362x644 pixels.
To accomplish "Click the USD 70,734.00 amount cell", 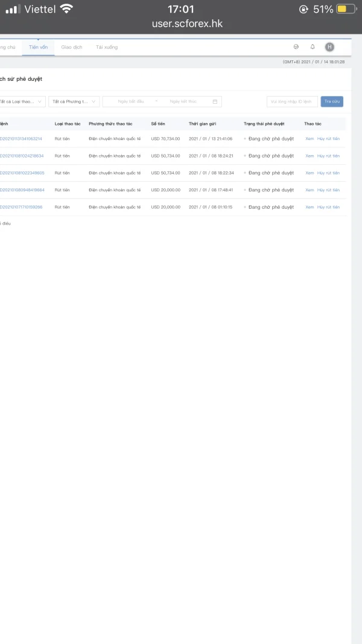I will [165, 139].
